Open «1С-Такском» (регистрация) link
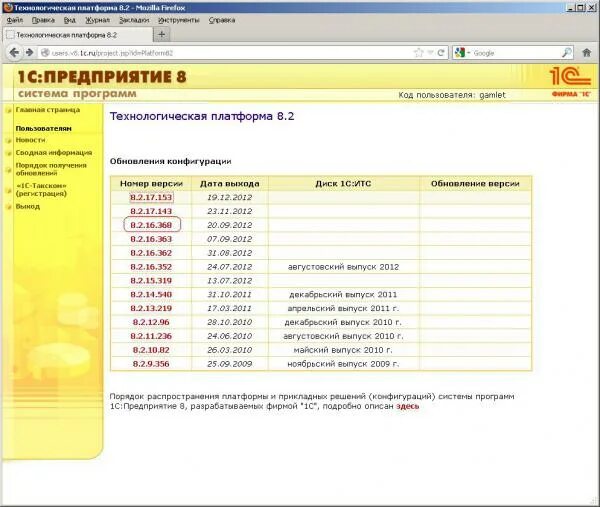Image resolution: width=600 pixels, height=507 pixels. click(41, 190)
